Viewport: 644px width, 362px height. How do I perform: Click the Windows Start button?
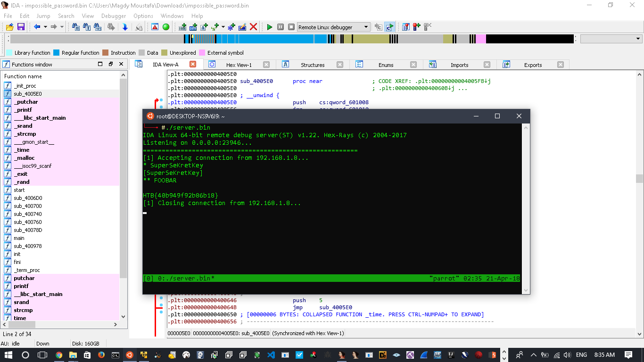click(9, 354)
